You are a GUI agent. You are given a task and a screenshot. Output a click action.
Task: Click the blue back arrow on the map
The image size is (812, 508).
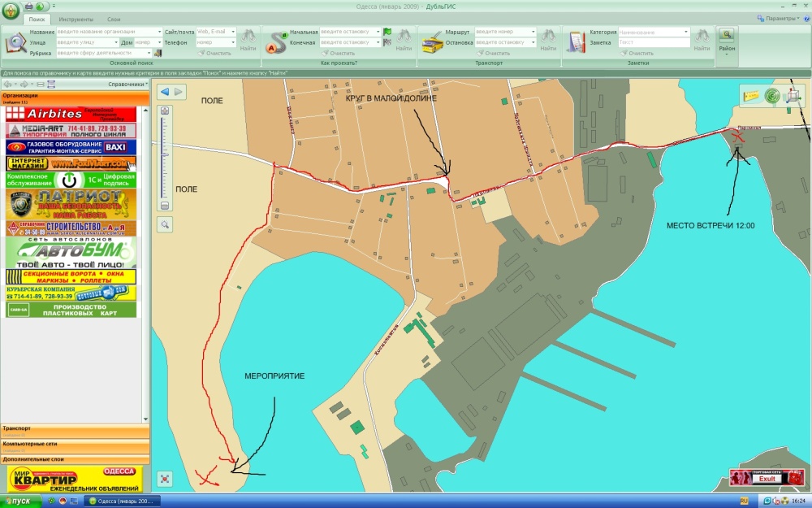click(x=165, y=92)
